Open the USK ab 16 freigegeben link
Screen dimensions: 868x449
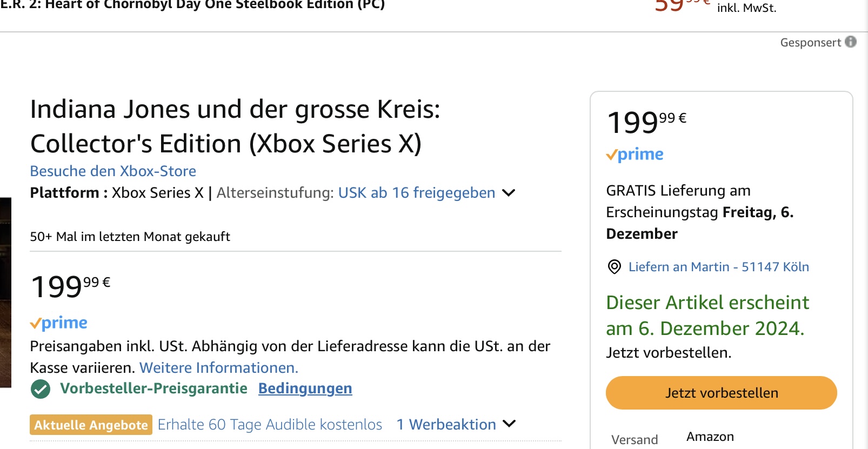(x=416, y=193)
